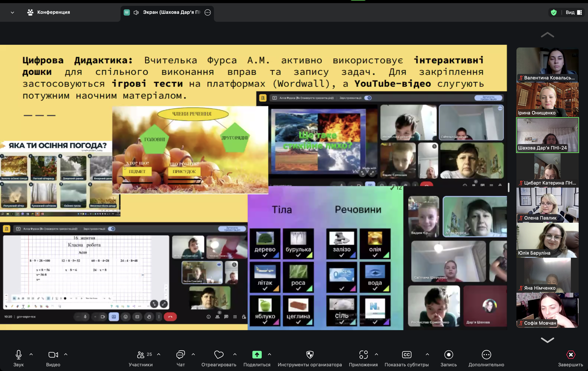The height and width of the screenshot is (371, 588).
Task: Toggle Показать субтитры CC button
Action: (x=407, y=355)
